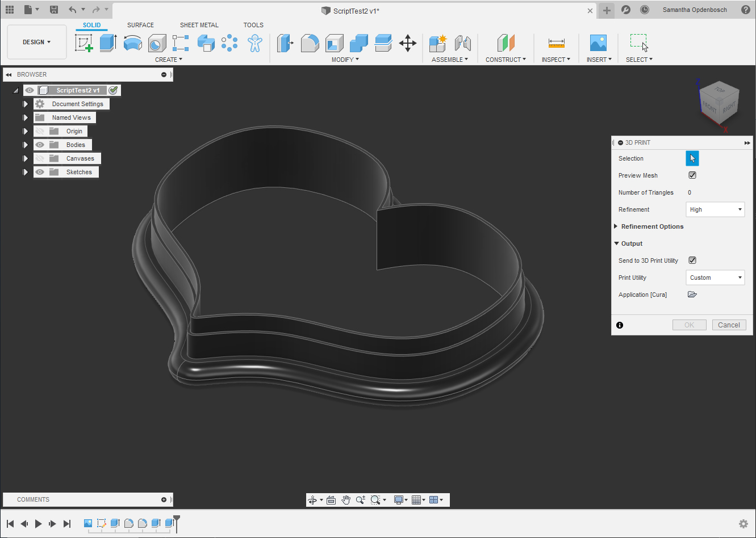Screen dimensions: 756x538
Task: Uncheck the Preview Mesh checkbox
Action: 692,175
